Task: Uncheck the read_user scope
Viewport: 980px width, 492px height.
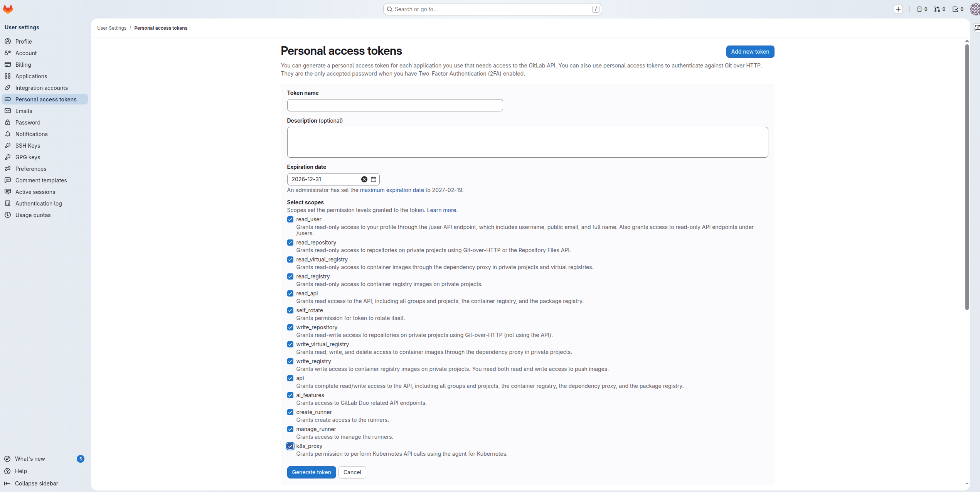Action: pos(290,219)
